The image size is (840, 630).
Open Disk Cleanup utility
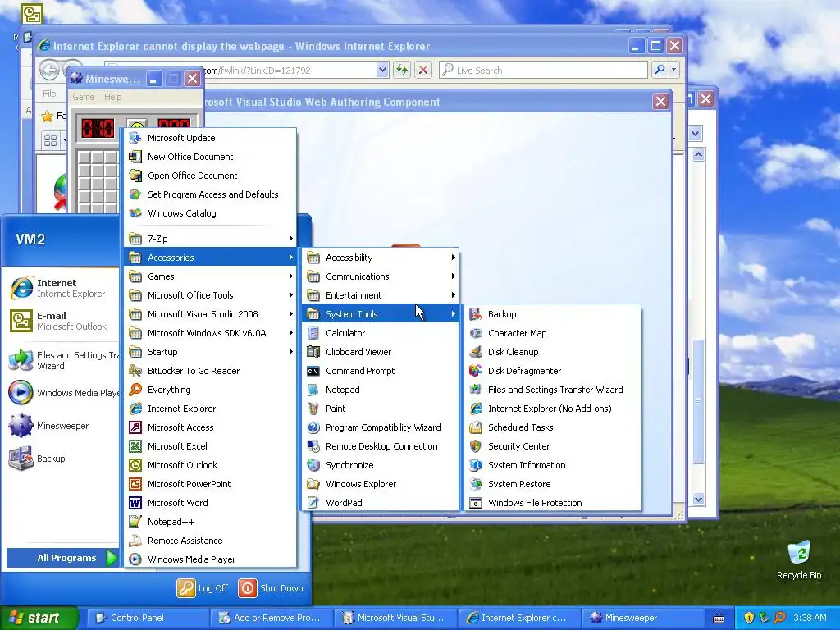(x=552, y=351)
